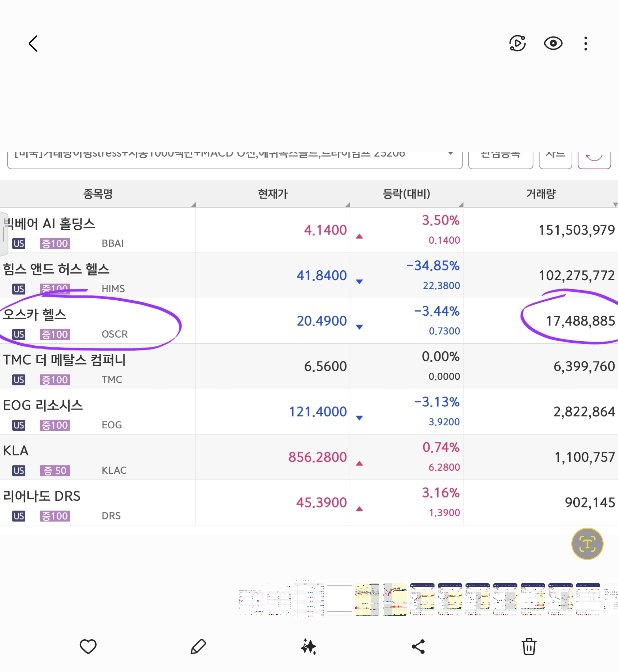
Task: Select the 리어나도 DRS stock name
Action: coord(42,496)
